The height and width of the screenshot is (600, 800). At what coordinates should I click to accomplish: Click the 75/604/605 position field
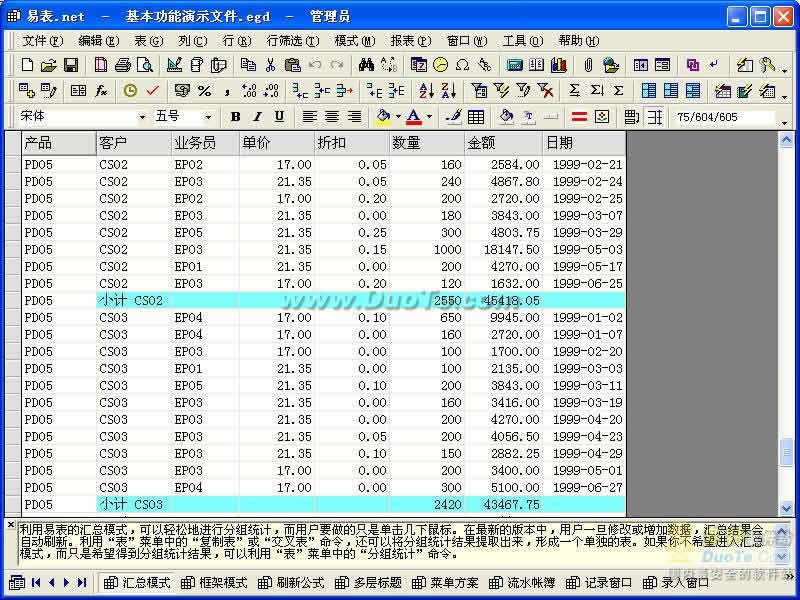[x=724, y=117]
